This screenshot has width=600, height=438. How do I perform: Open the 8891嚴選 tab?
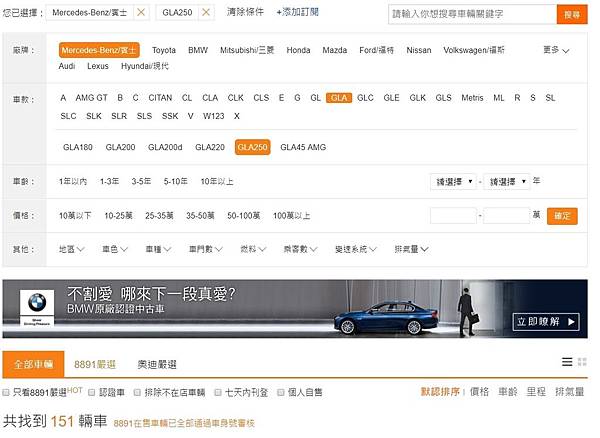tap(95, 365)
